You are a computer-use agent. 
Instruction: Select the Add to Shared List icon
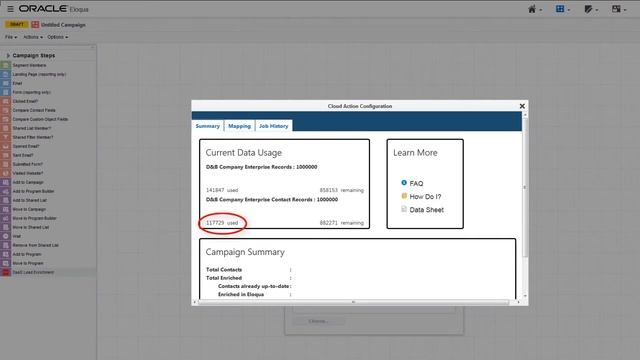6,200
